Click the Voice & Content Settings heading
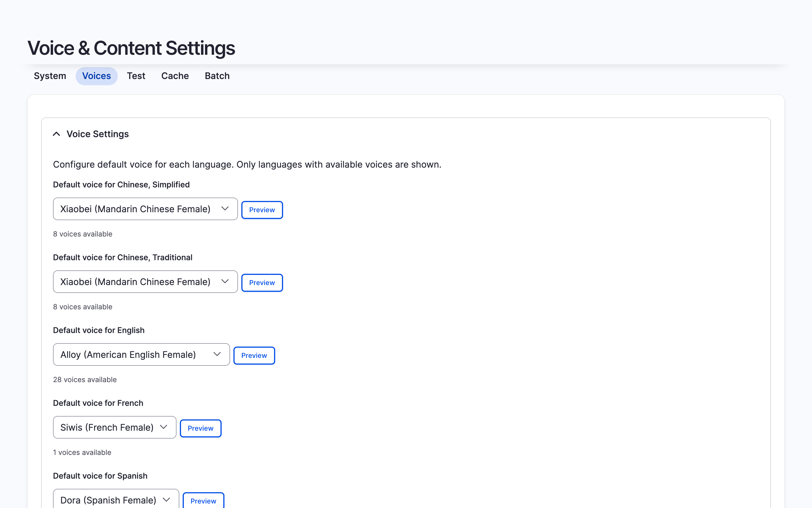 (x=131, y=48)
